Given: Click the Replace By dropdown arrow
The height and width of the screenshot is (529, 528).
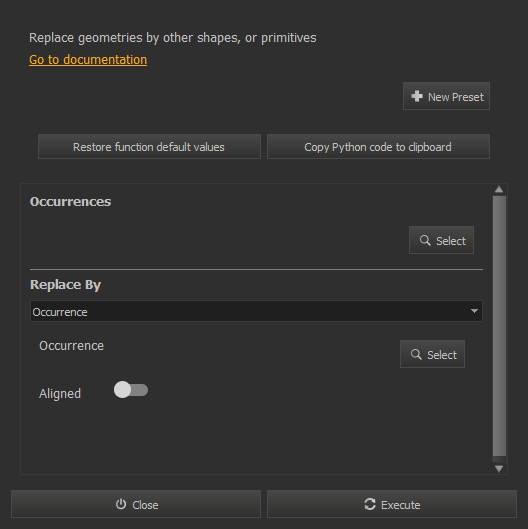Looking at the screenshot, I should coord(474,311).
